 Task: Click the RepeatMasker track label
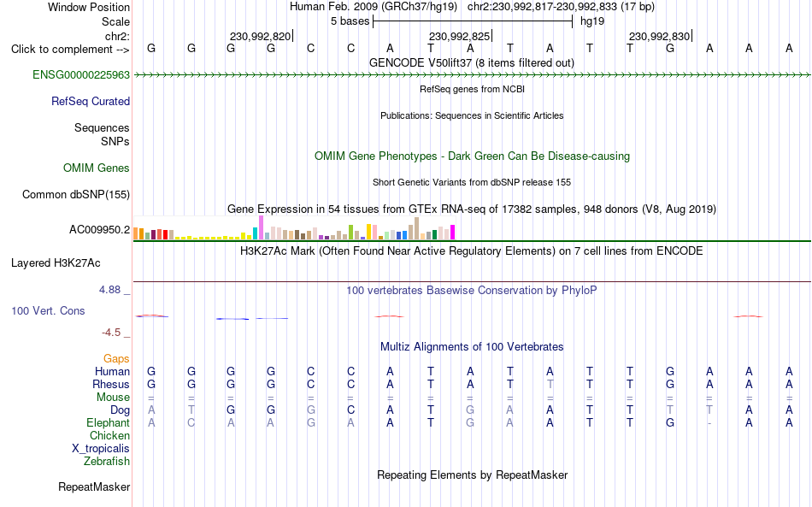click(x=94, y=486)
